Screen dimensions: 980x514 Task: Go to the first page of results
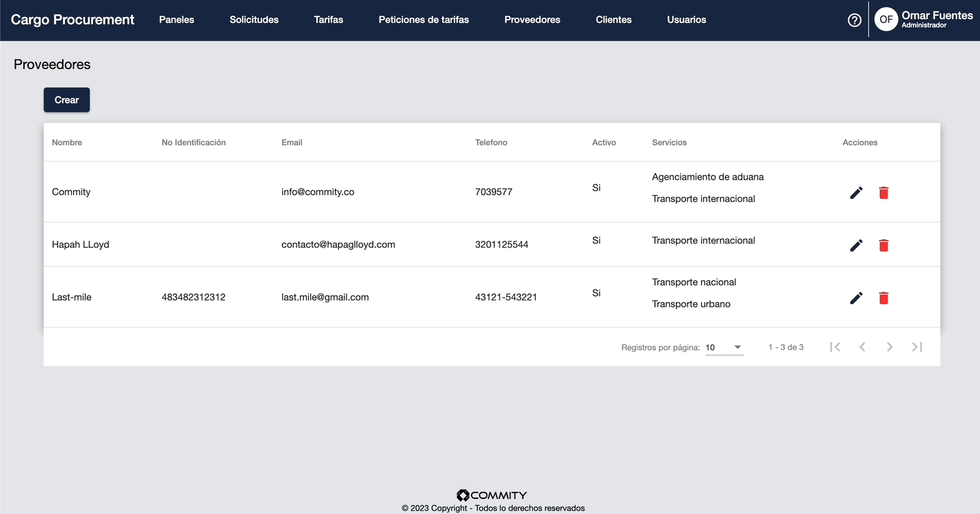[834, 347]
